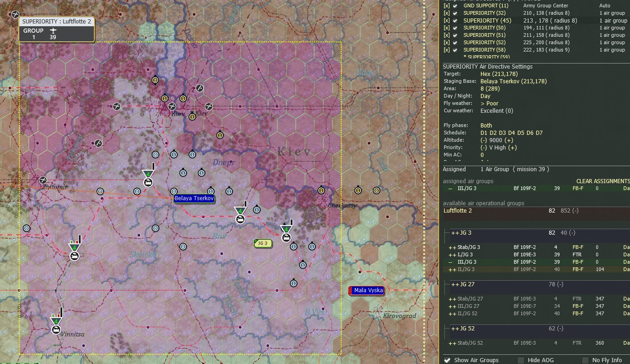Uncheck the SUPERIORITY (32) directive checkbox
This screenshot has width=630, height=364.
click(x=455, y=13)
